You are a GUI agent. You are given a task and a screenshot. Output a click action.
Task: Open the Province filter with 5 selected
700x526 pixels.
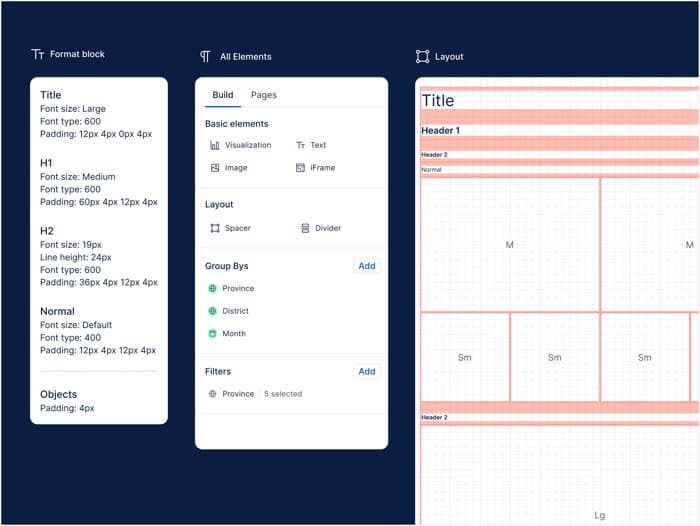255,394
